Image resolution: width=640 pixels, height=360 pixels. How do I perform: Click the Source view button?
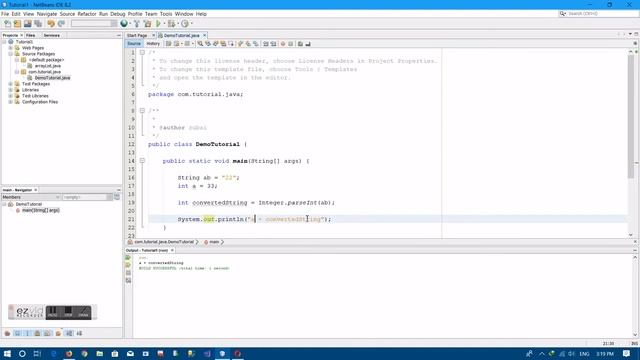pyautogui.click(x=134, y=44)
